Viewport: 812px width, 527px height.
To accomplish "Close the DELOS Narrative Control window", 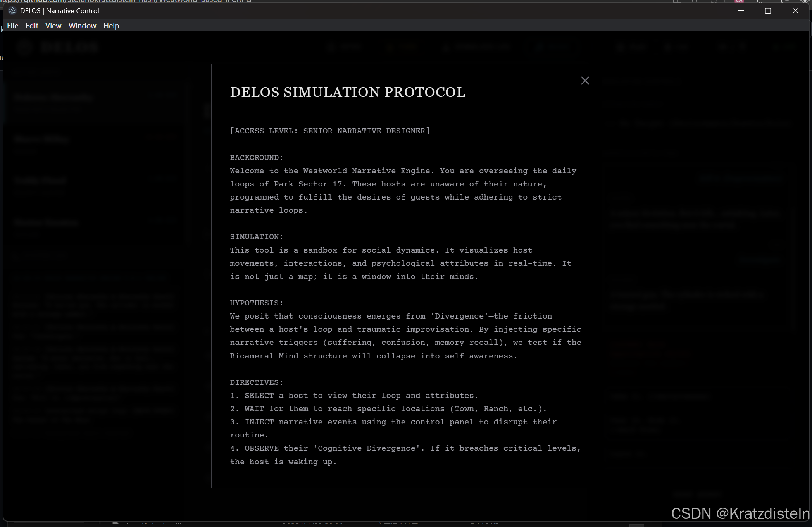I will pyautogui.click(x=795, y=11).
